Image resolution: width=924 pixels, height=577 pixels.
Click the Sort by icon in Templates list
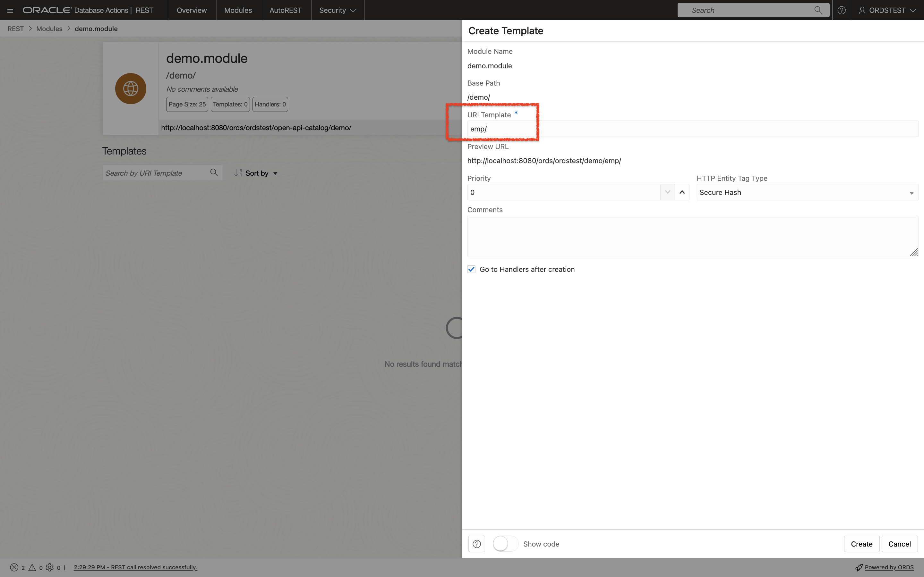(237, 173)
